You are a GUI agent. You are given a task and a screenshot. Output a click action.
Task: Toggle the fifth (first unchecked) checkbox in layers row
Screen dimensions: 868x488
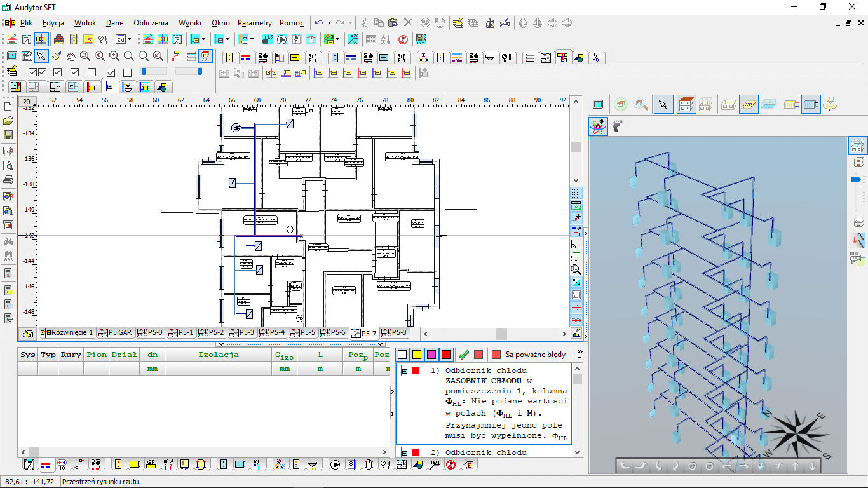point(92,72)
